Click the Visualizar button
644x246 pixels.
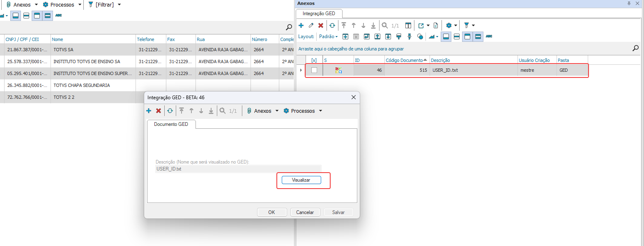pyautogui.click(x=301, y=180)
